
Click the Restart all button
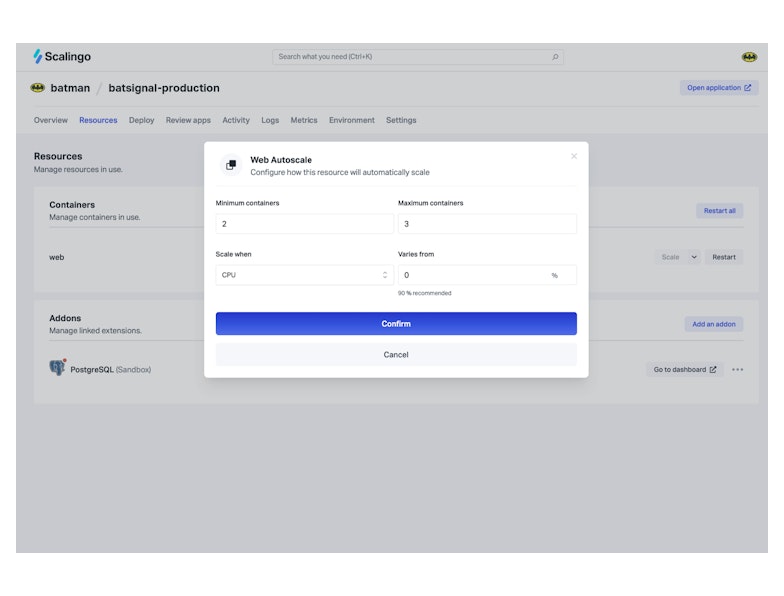[720, 210]
